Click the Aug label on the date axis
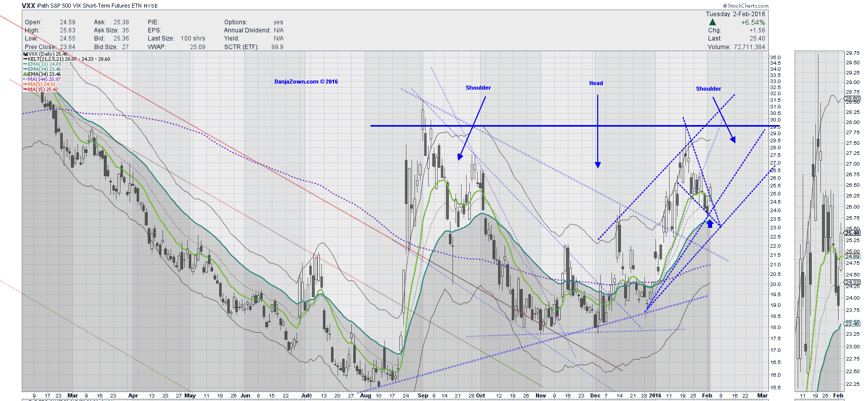 click(x=365, y=396)
